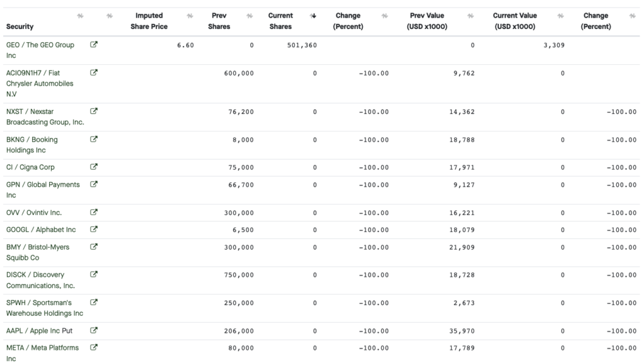The width and height of the screenshot is (644, 363).
Task: Open external link icon for Alphabet Inc
Action: click(94, 229)
